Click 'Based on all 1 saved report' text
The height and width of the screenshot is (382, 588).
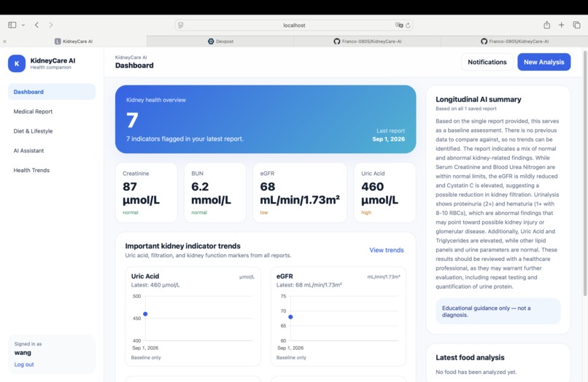466,109
